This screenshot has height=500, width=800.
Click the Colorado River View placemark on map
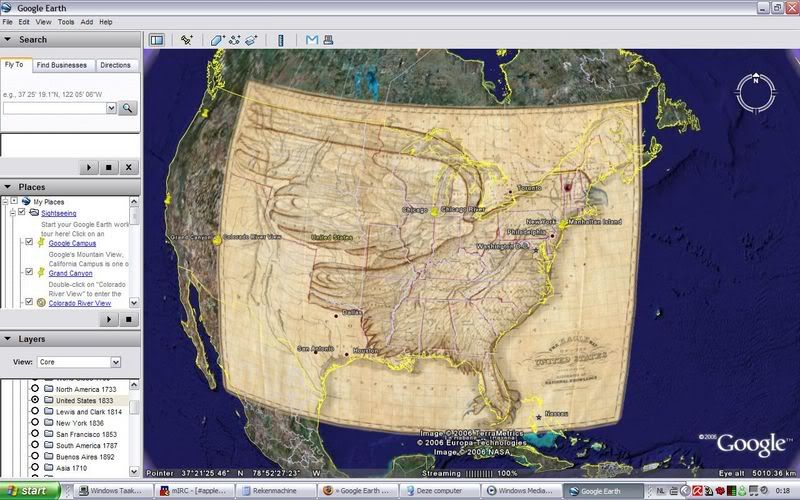point(217,239)
